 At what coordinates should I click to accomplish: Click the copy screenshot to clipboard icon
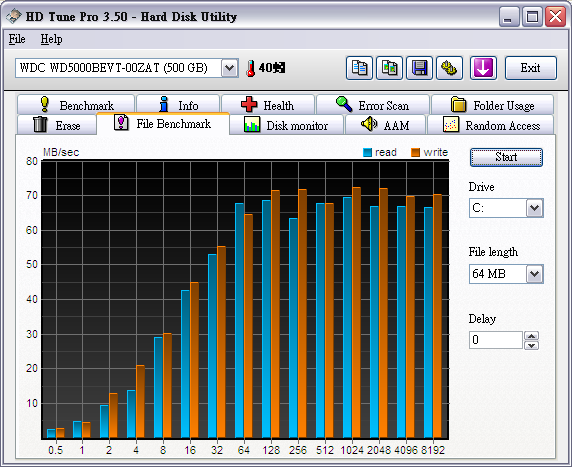[389, 68]
